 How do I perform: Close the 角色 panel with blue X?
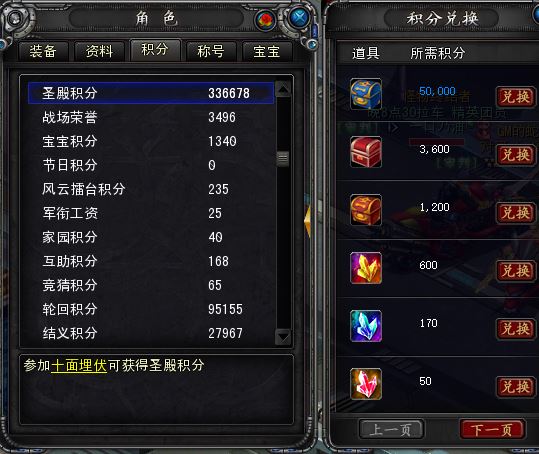pos(299,18)
